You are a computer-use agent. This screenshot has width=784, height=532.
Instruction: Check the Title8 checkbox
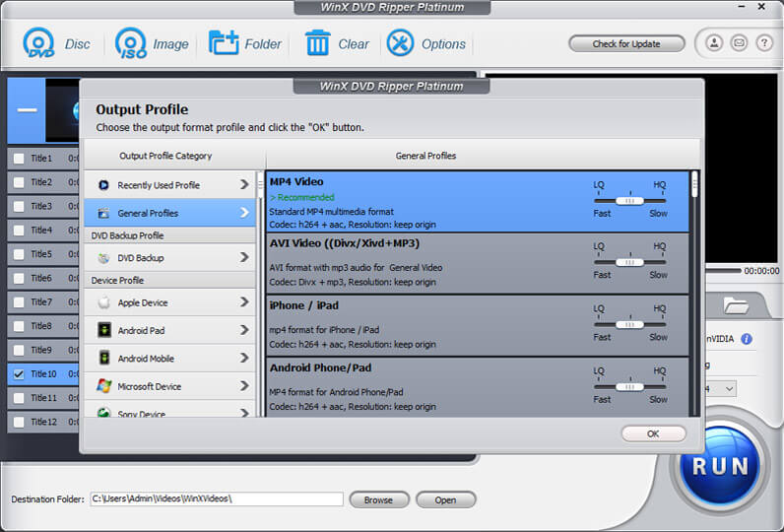[19, 326]
